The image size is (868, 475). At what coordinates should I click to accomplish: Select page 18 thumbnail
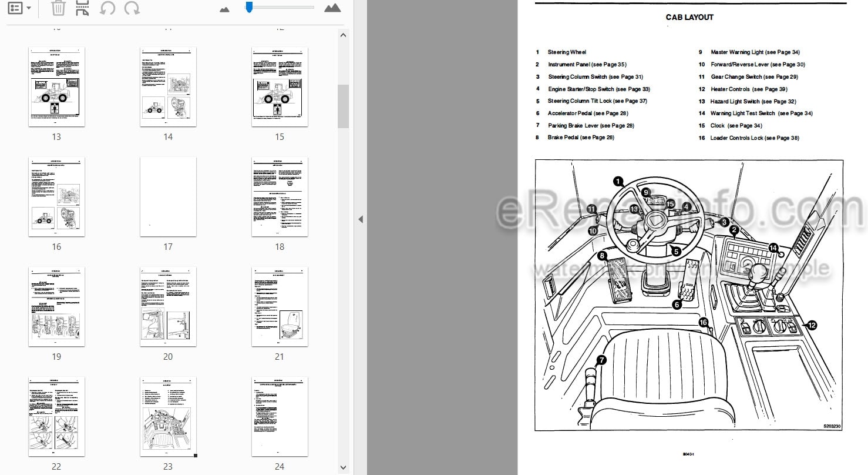click(280, 196)
